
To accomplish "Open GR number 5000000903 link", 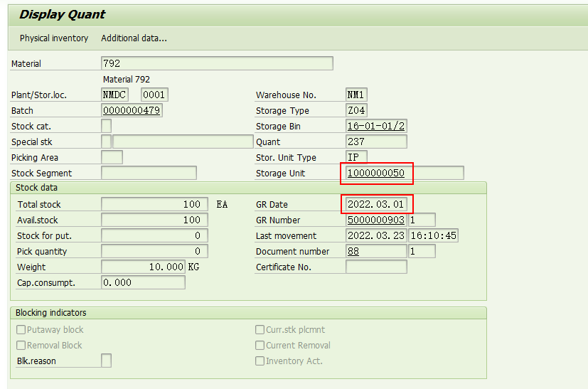I will 376,220.
